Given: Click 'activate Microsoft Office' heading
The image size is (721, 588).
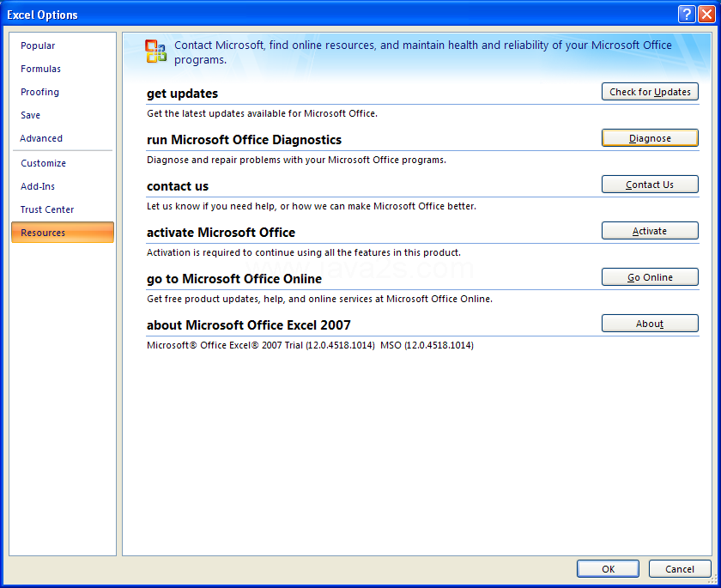Looking at the screenshot, I should click(221, 233).
